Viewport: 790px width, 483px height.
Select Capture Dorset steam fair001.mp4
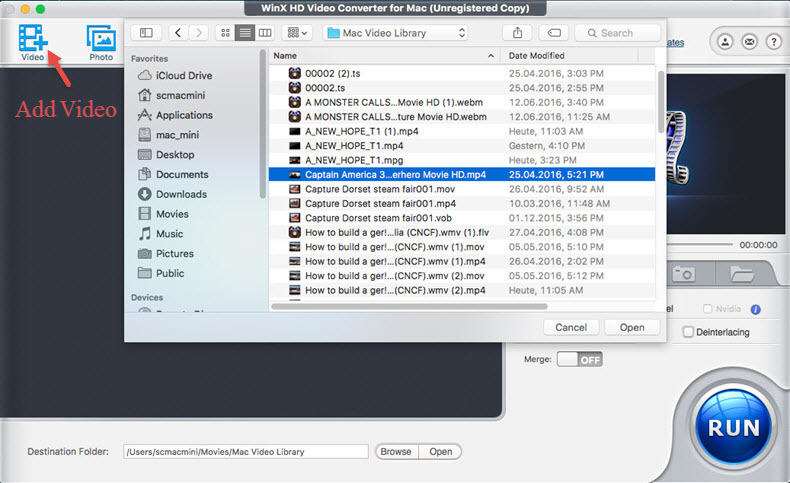[462, 203]
